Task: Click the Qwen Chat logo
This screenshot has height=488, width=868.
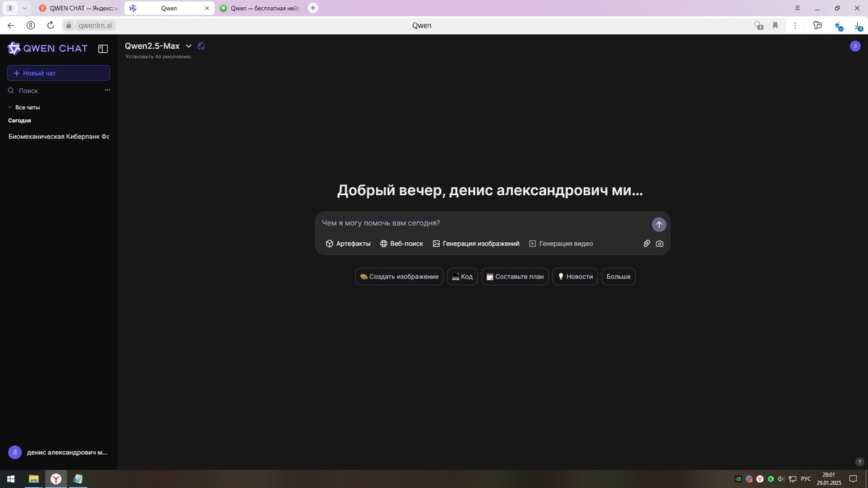Action: (x=47, y=48)
